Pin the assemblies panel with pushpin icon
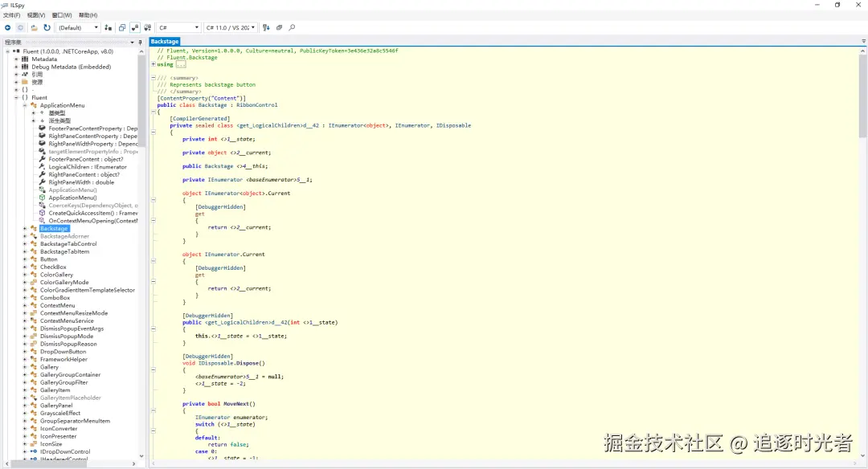Screen dimensions: 868x469 point(141,42)
